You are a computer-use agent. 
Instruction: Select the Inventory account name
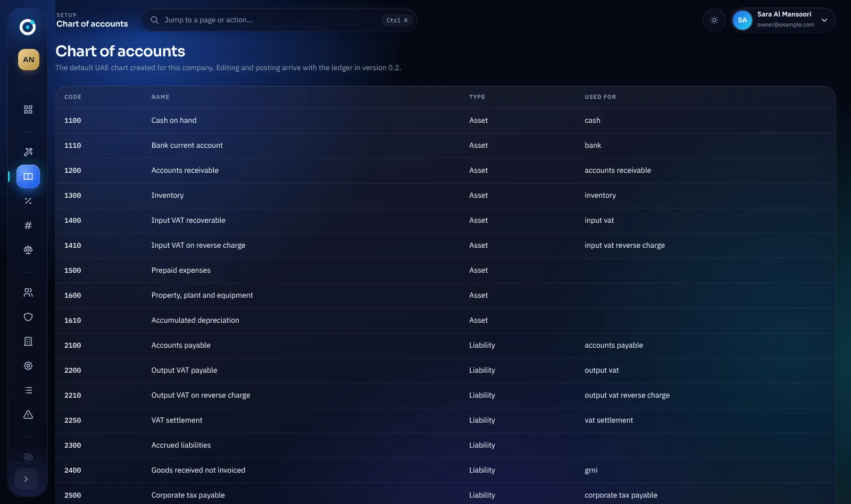[x=168, y=196]
